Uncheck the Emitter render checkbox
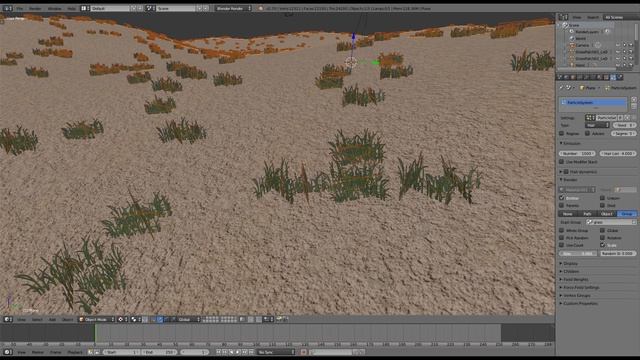 click(562, 198)
